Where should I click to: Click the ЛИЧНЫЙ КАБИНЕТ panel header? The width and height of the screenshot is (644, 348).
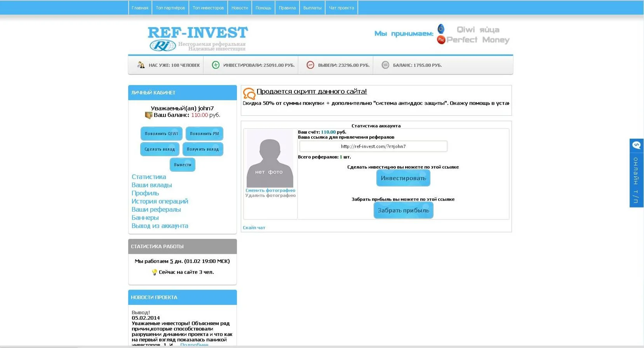coord(183,93)
